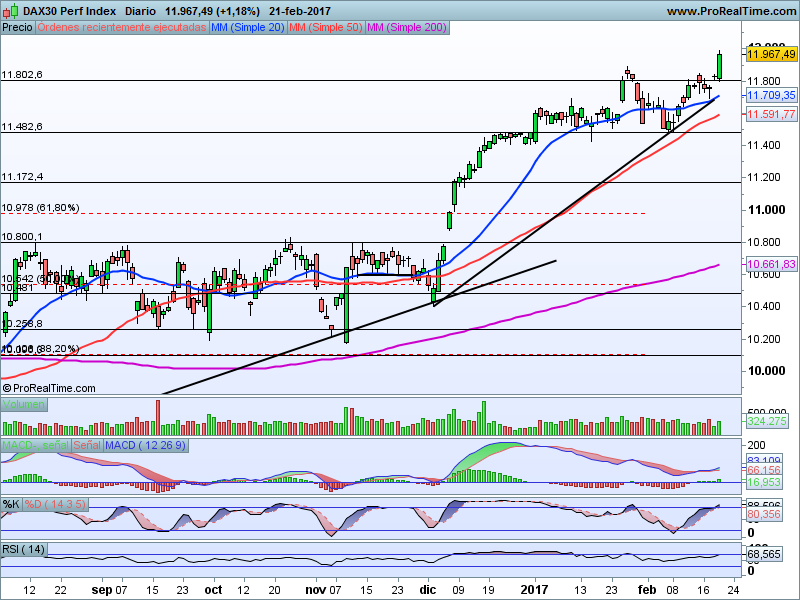Click the oct month on date axis

click(213, 590)
